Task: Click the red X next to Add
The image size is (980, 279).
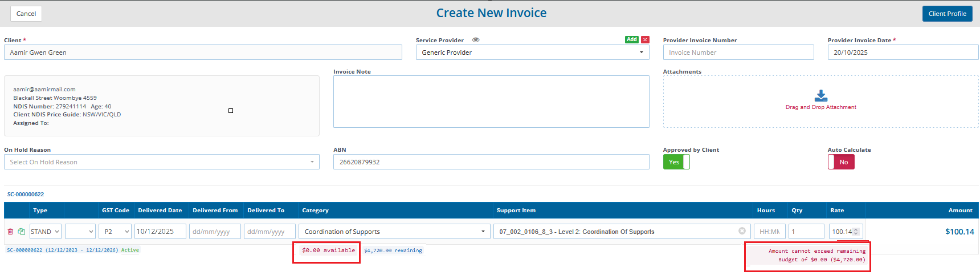Action: pyautogui.click(x=645, y=40)
